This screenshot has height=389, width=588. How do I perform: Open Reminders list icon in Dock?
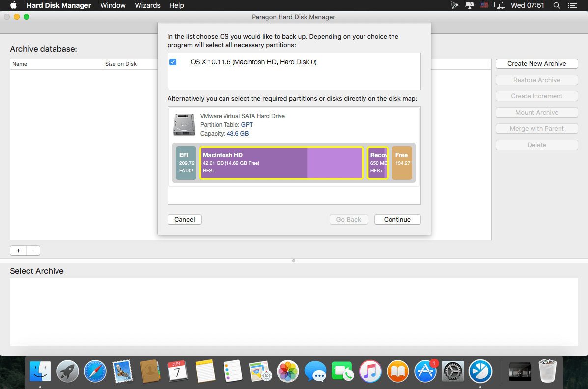point(232,371)
